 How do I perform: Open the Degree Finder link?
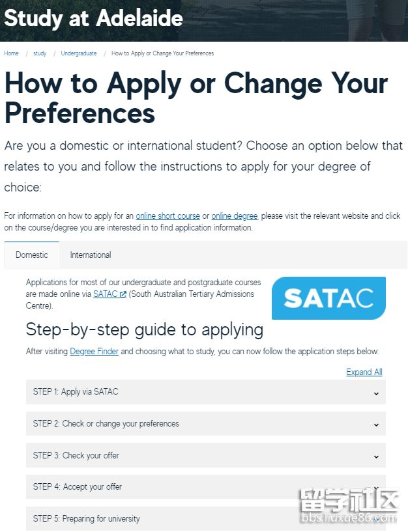[95, 352]
